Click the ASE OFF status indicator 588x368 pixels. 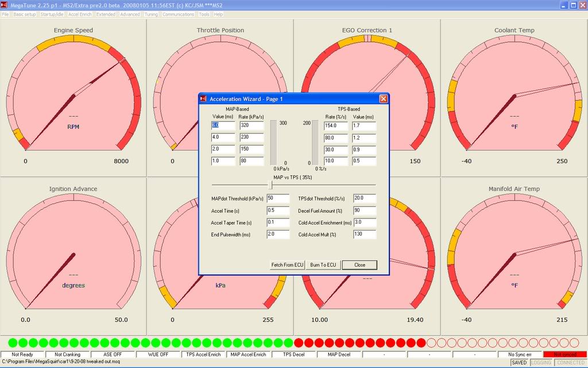113,354
